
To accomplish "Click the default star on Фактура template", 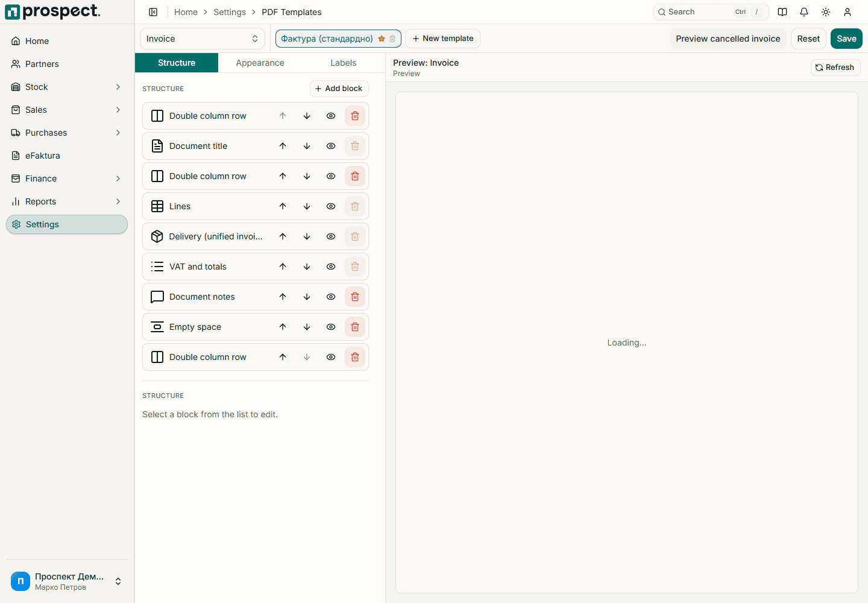I will tap(382, 39).
